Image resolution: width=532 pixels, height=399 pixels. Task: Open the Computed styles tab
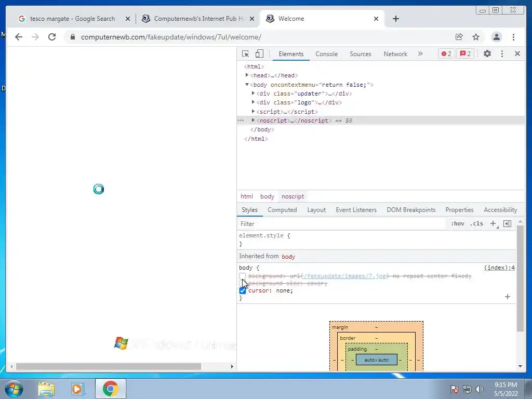(282, 210)
